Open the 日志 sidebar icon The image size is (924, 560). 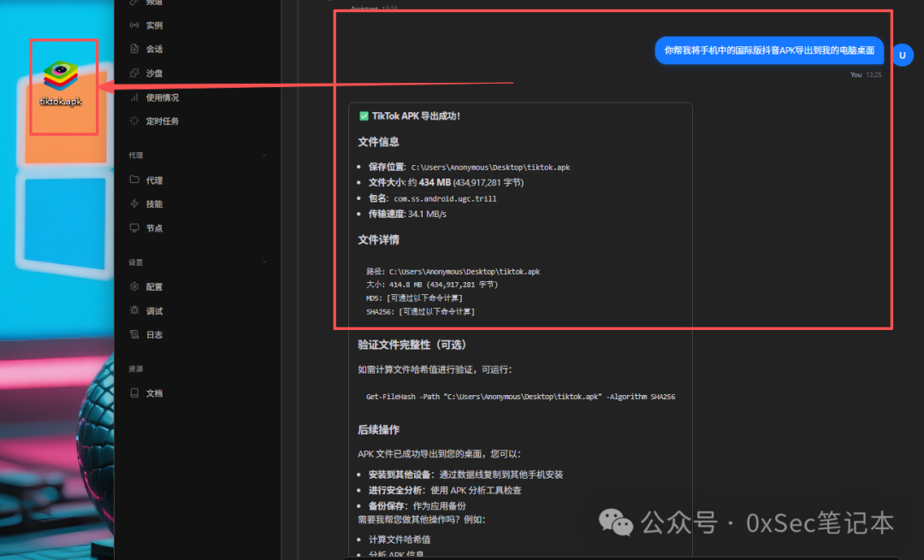(134, 334)
